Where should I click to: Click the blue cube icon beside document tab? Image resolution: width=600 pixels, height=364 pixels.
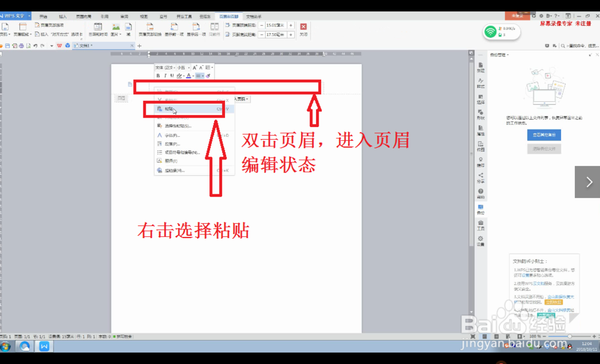pos(68,46)
